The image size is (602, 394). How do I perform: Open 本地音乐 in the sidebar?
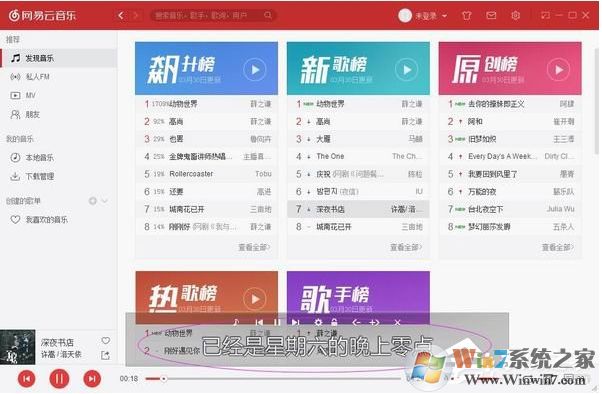[x=58, y=157]
